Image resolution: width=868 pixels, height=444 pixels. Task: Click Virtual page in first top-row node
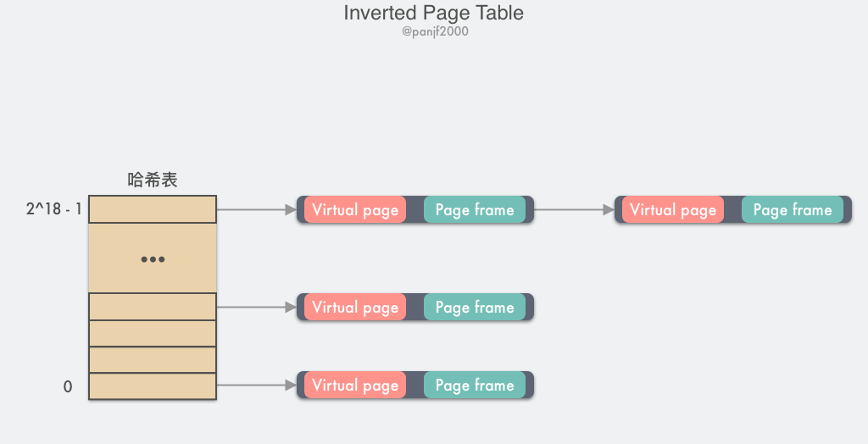click(x=355, y=210)
